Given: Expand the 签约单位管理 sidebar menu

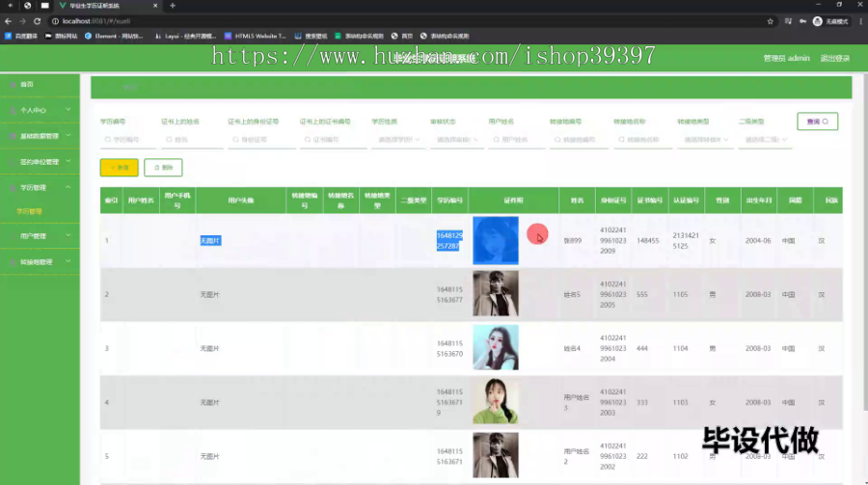Looking at the screenshot, I should click(x=68, y=161).
